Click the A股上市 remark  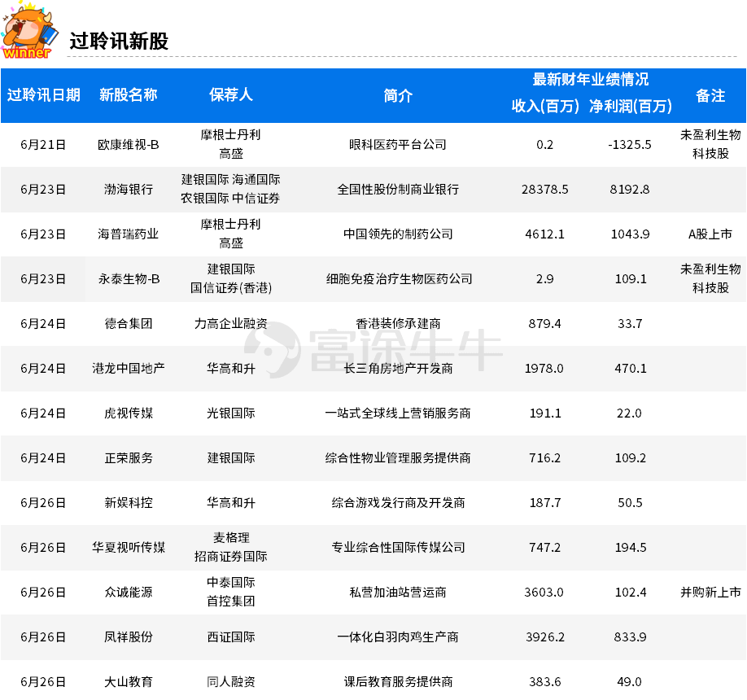coord(710,234)
